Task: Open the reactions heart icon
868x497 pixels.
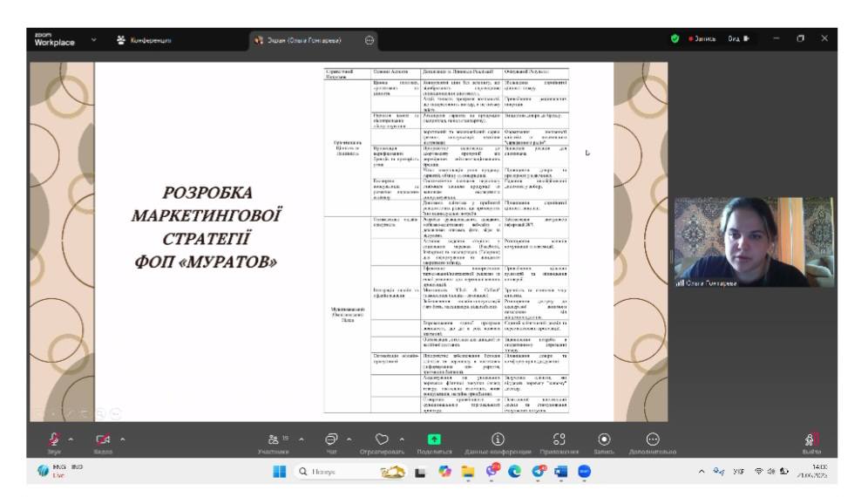Action: [x=380, y=439]
